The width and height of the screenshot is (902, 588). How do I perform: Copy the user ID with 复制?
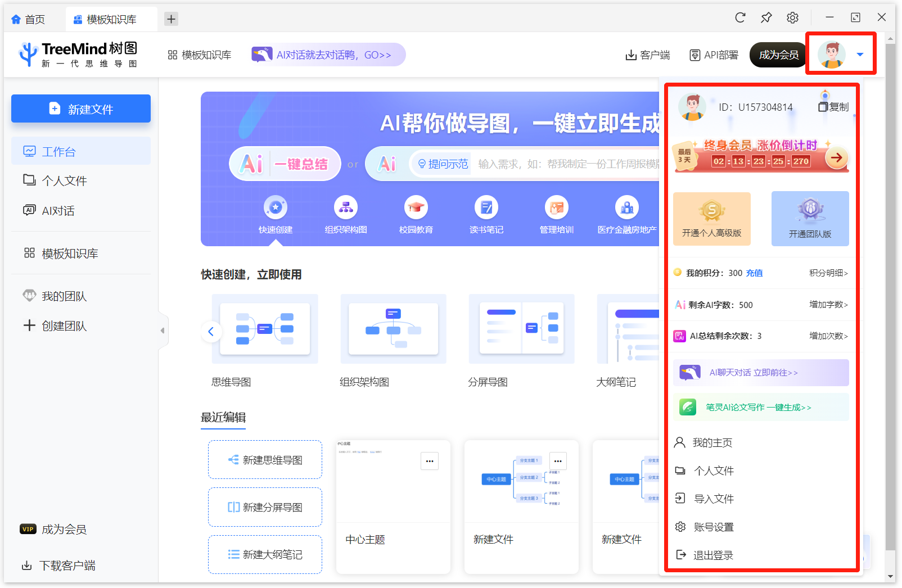834,107
